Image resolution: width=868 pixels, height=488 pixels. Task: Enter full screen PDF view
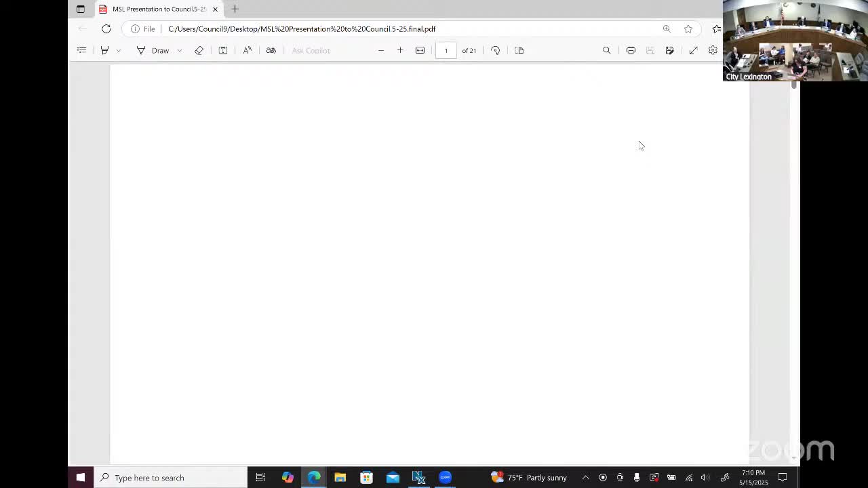point(693,50)
